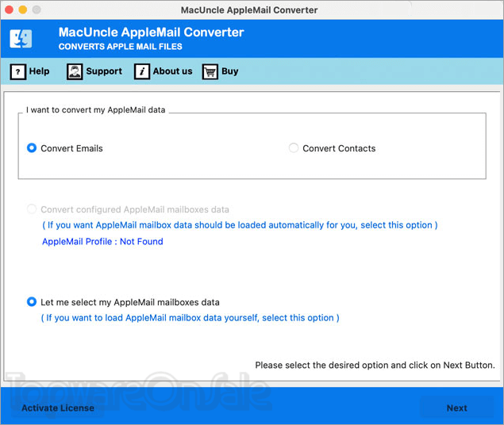Click the Activate License button
The height and width of the screenshot is (425, 504).
[x=58, y=408]
